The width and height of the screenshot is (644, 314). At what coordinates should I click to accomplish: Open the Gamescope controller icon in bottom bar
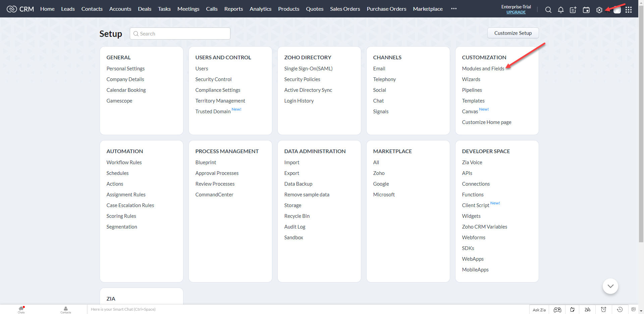pyautogui.click(x=557, y=310)
